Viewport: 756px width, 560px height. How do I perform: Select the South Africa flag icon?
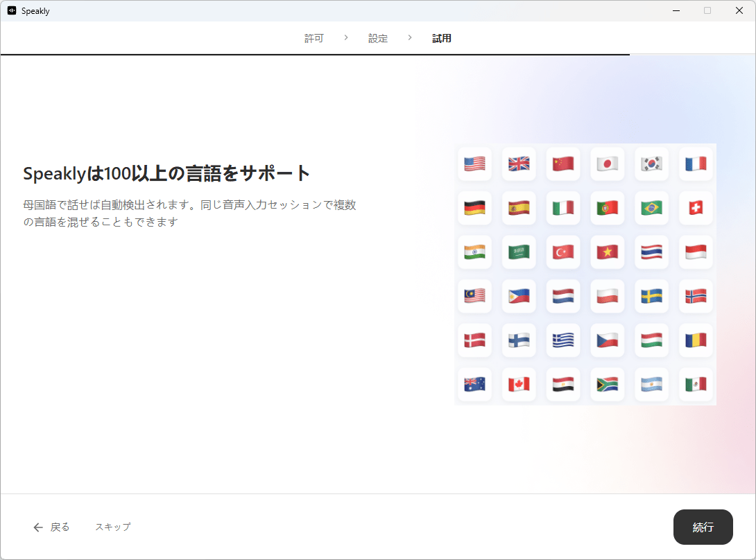607,384
